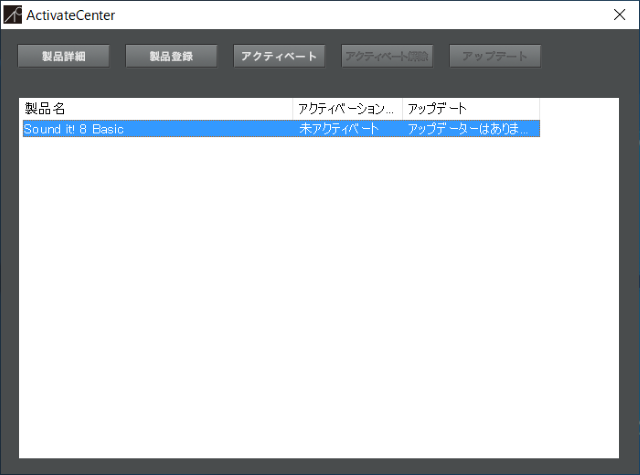Click the 製品登録 product registration button

[171, 56]
